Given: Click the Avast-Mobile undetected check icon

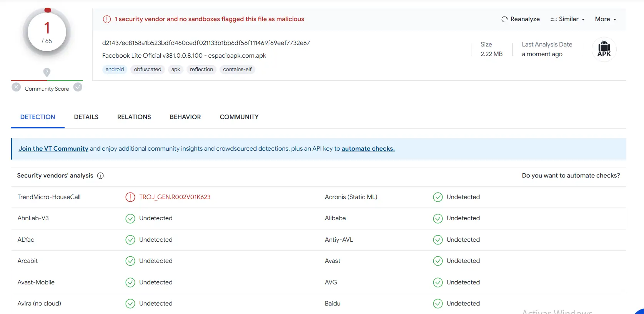Looking at the screenshot, I should click(130, 282).
